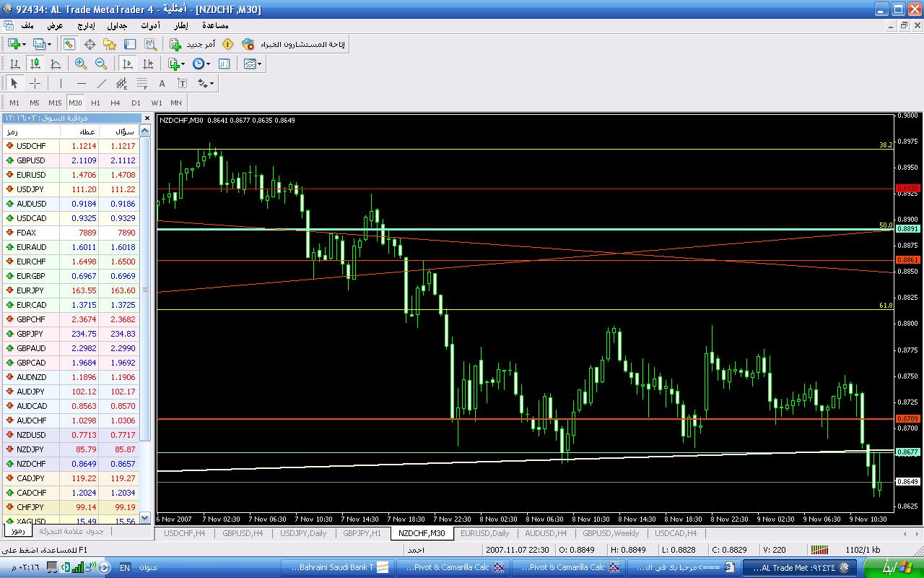924x578 pixels.
Task: Open the Data Window crosshair-circle icon
Action: coord(90,44)
